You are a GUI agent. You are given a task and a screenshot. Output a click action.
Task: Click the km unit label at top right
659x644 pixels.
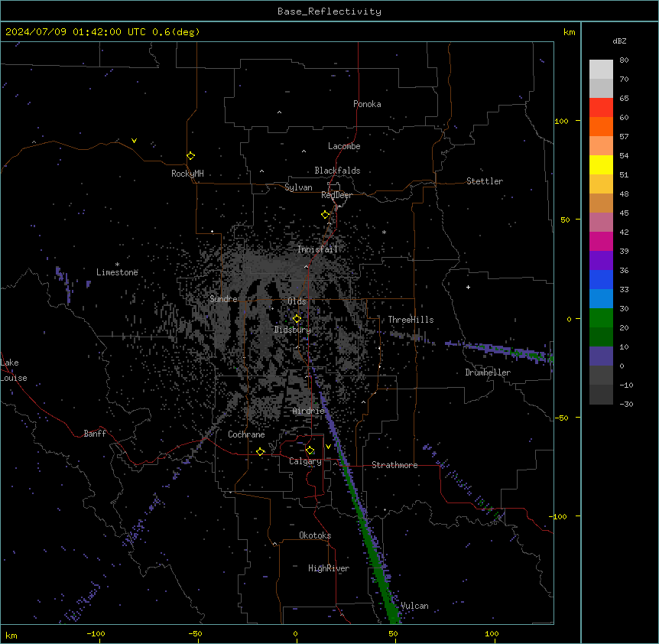coord(569,32)
